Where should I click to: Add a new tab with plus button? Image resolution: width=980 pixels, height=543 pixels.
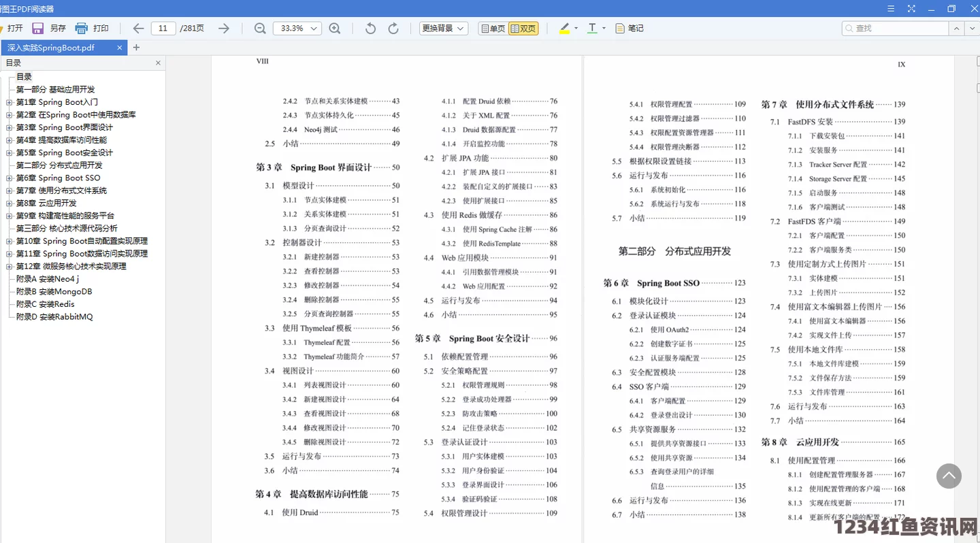tap(136, 48)
